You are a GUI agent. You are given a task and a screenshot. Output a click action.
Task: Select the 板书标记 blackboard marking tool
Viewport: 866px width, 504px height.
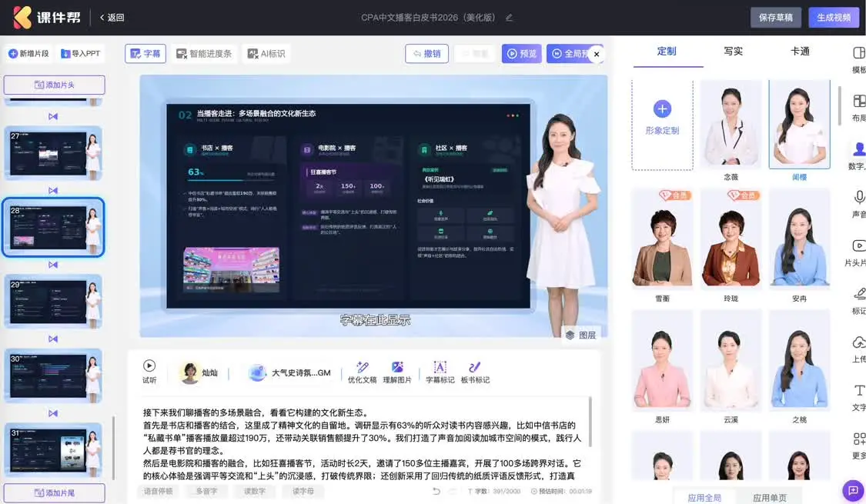[x=475, y=368]
